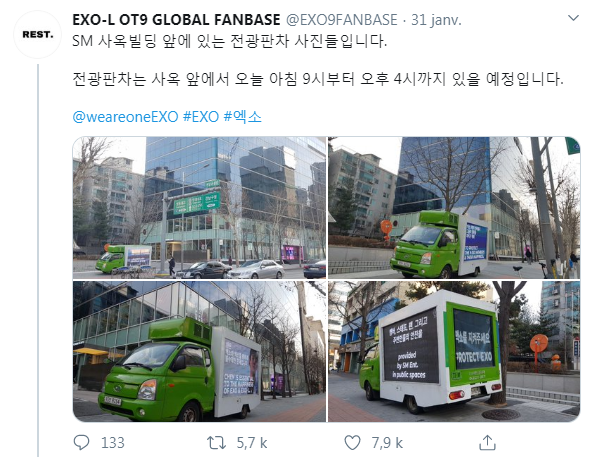
Task: Open the #엑소 hashtag
Action: (x=243, y=116)
